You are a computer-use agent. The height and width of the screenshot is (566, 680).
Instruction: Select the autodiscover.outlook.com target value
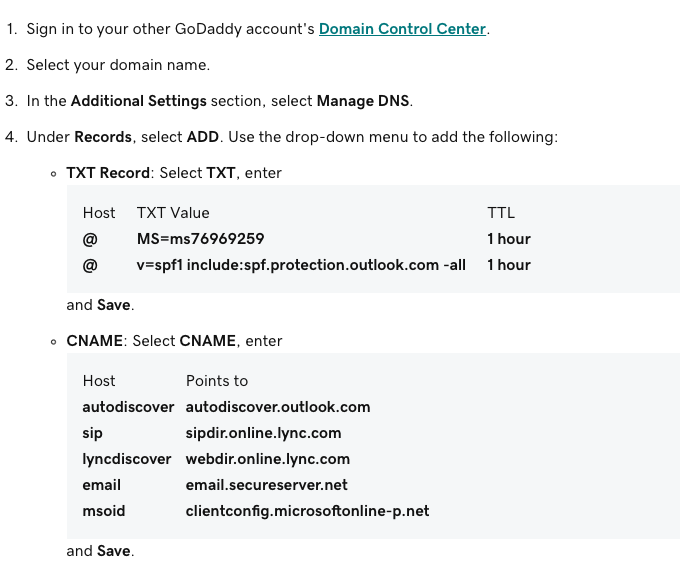(x=278, y=407)
